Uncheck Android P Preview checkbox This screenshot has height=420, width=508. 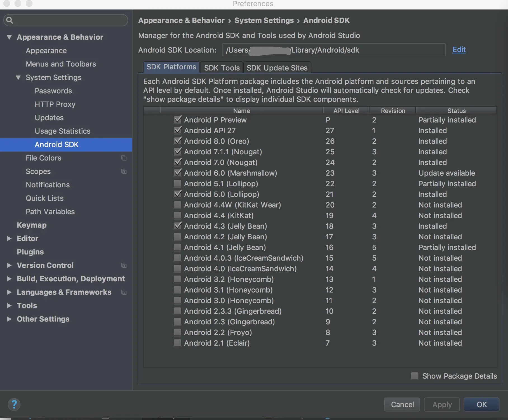[x=178, y=120]
